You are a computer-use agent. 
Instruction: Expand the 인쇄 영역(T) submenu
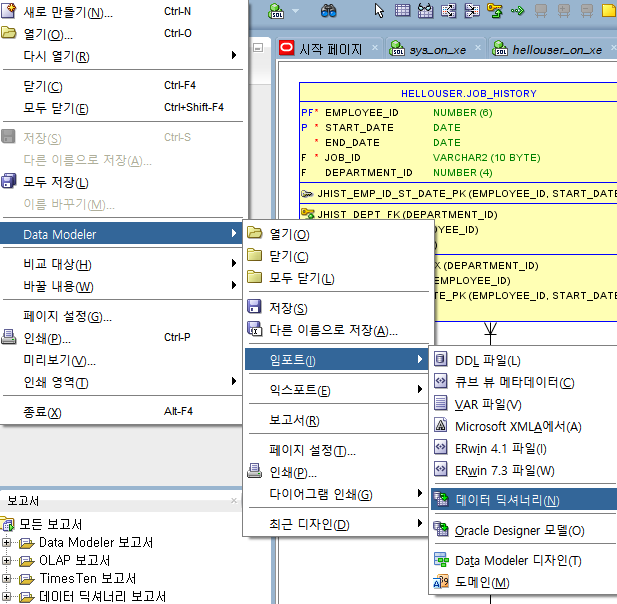click(x=122, y=382)
